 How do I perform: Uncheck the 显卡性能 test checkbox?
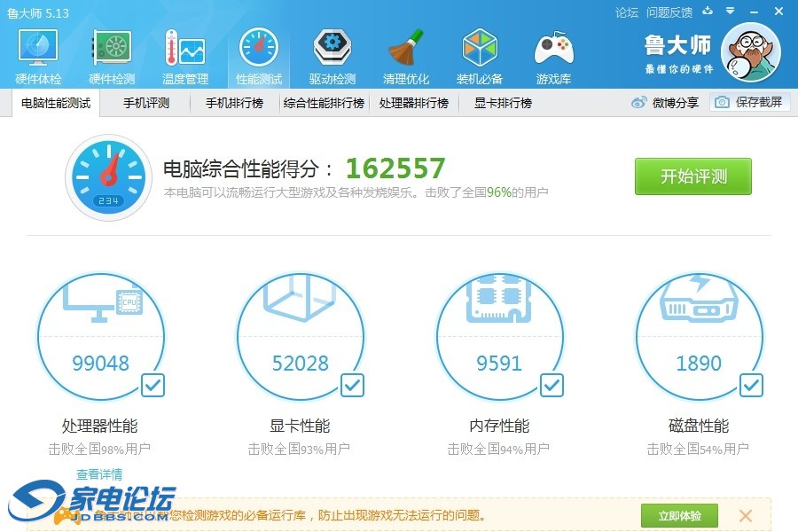352,385
